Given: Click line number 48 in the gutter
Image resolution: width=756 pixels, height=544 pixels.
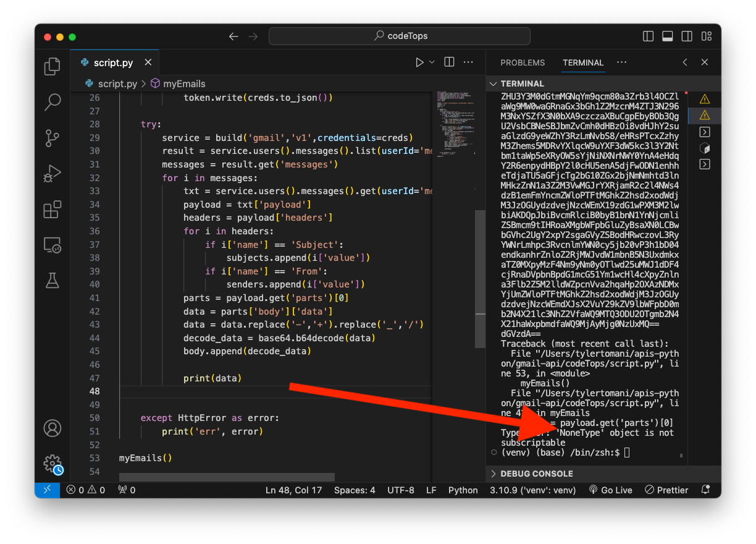Looking at the screenshot, I should [x=94, y=391].
